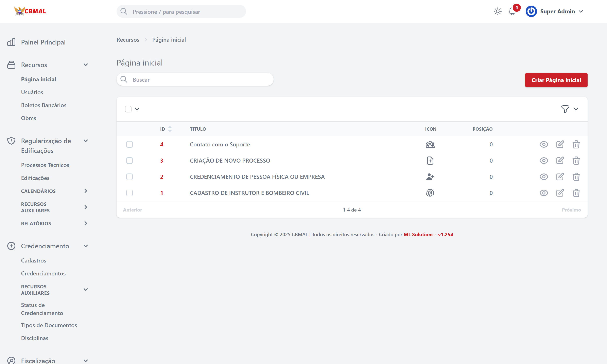Open Usuários in the sidebar

coord(32,92)
